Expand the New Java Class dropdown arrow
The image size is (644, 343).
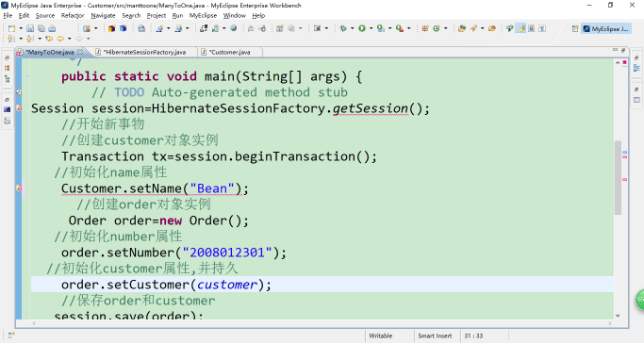445,28
